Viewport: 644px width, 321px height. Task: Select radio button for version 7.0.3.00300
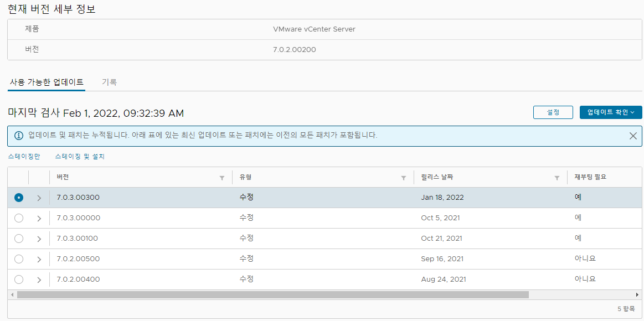coord(18,198)
